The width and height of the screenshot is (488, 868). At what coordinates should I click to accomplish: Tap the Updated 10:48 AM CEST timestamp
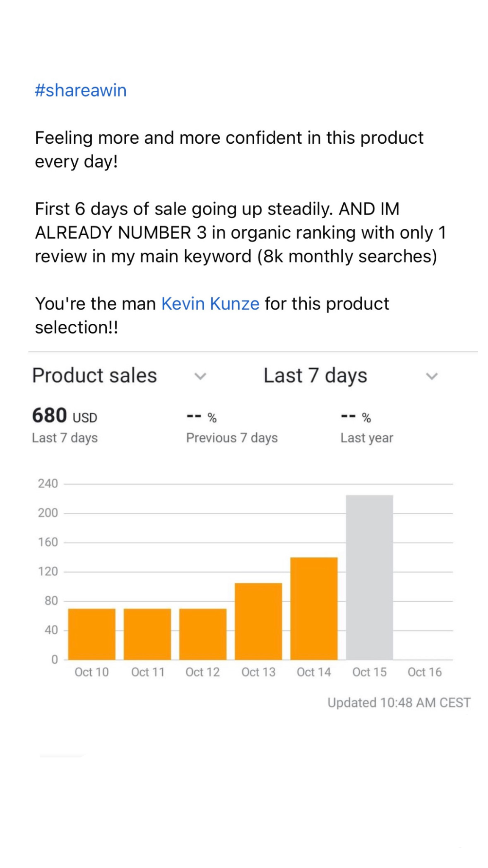pyautogui.click(x=399, y=702)
